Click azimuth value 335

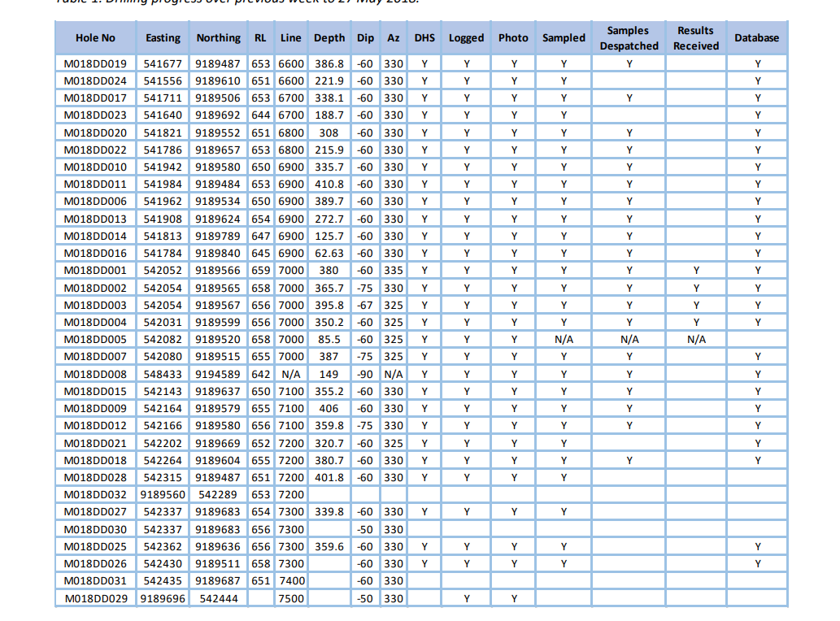click(394, 271)
